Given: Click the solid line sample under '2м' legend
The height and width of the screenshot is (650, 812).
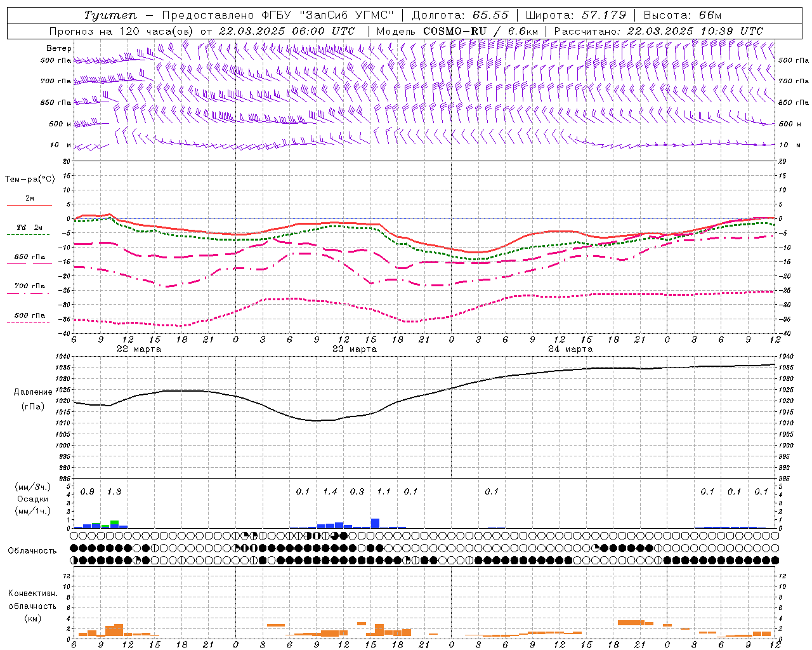Looking at the screenshot, I should pyautogui.click(x=29, y=206).
